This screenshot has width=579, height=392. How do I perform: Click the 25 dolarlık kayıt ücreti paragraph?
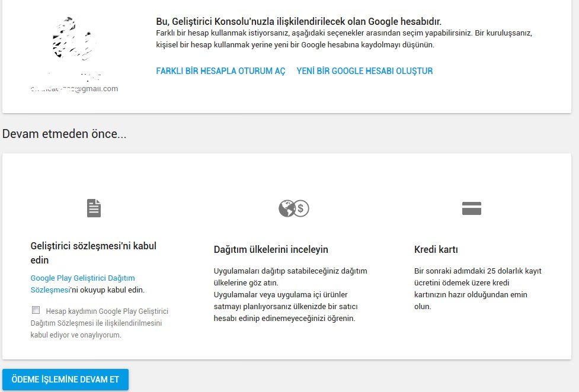point(478,288)
